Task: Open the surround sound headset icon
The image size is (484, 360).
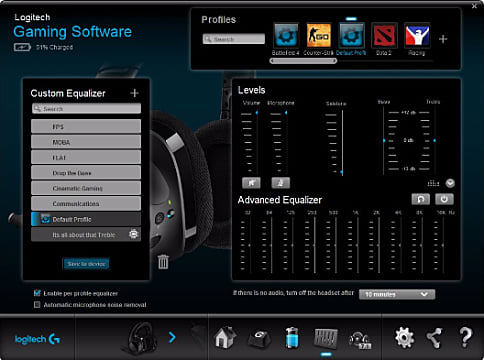Action: 360,340
